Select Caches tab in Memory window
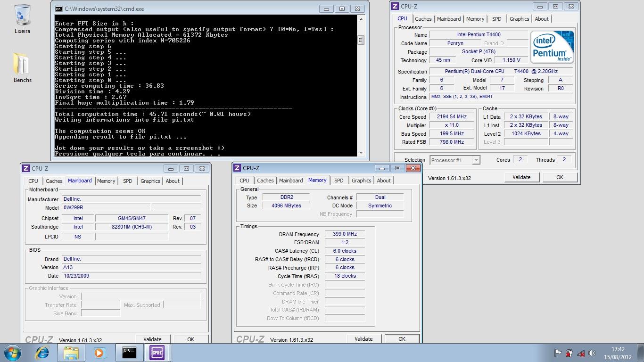This screenshot has height=362, width=644. tap(265, 181)
